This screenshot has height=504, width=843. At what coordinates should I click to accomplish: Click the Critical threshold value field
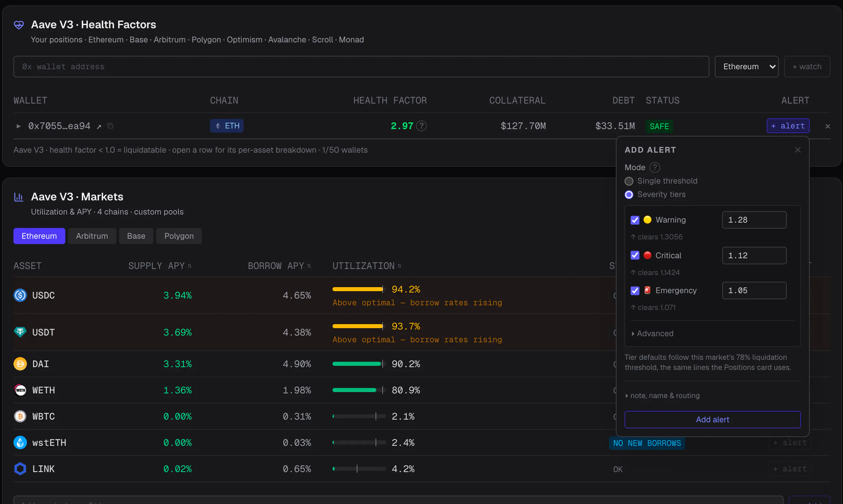pos(754,255)
